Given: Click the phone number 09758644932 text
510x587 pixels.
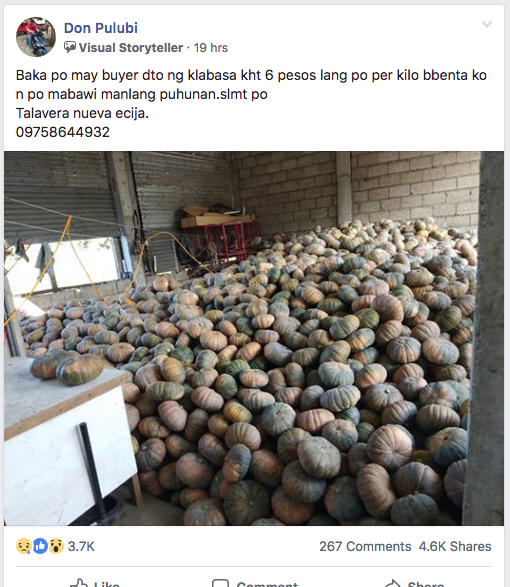Looking at the screenshot, I should pos(63,132).
